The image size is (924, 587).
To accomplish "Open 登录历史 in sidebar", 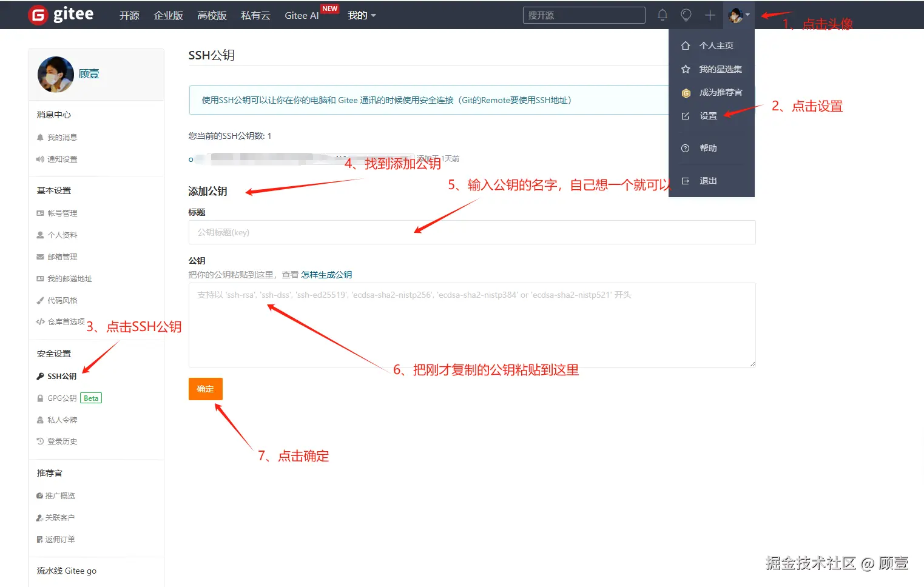I will 62,441.
